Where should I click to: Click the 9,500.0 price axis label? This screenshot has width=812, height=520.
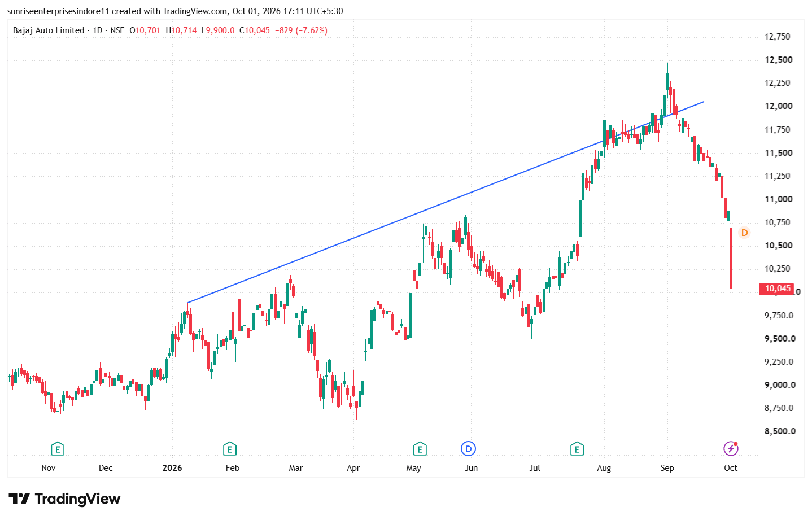[x=780, y=339]
